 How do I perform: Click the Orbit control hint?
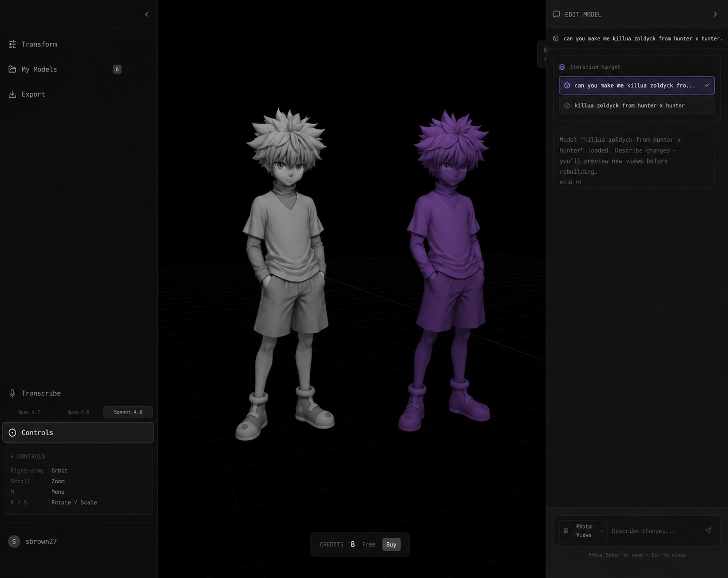[59, 470]
